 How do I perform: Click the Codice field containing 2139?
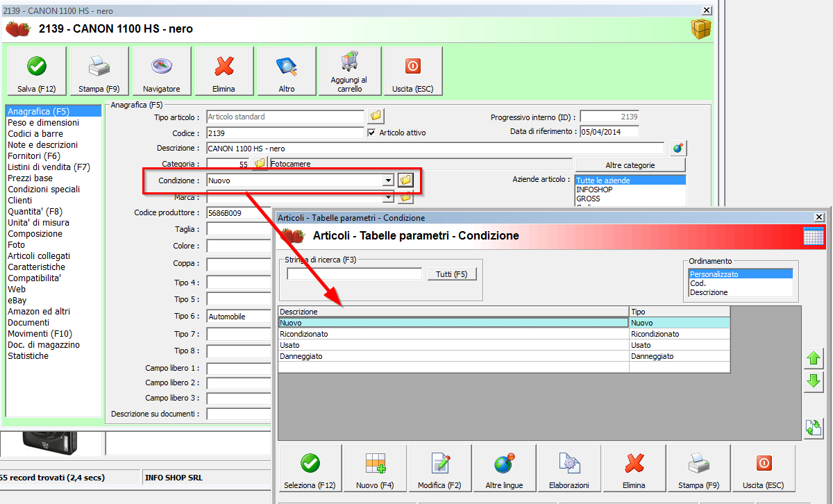285,133
